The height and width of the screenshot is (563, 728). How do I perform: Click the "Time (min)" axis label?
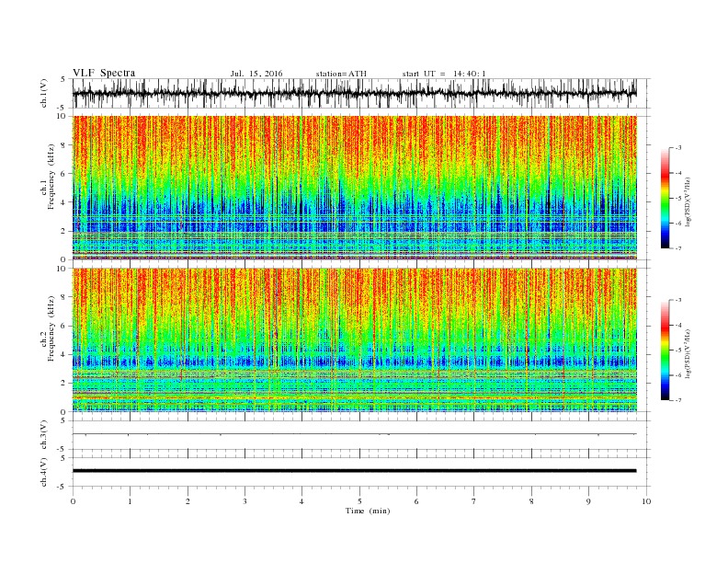click(368, 511)
